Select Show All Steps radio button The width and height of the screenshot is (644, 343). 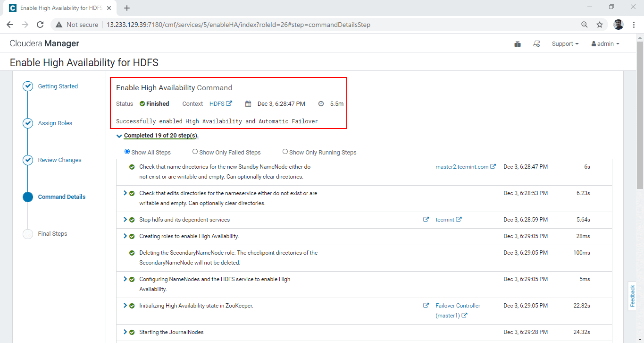tap(127, 152)
